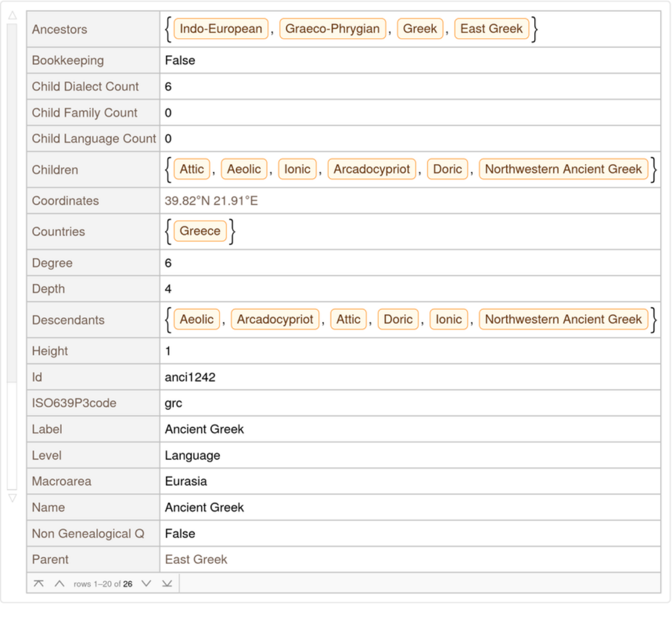Open Northwestern Ancient Greek in Children row

pyautogui.click(x=563, y=169)
